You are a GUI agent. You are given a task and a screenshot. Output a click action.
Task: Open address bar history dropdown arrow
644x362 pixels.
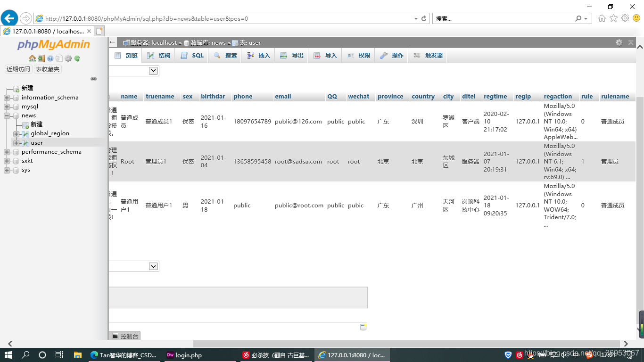pos(416,19)
